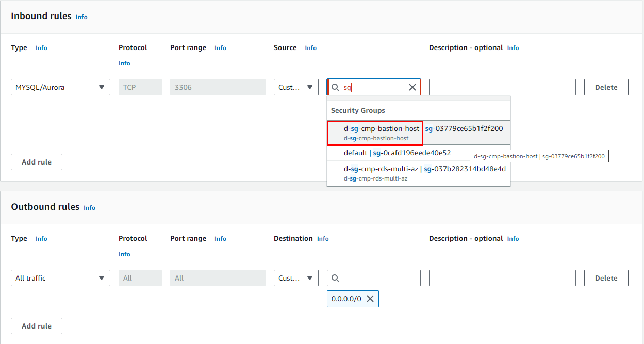The height and width of the screenshot is (344, 644).
Task: Open the inbound Type MYSQL/Aurora dropdown
Action: (60, 87)
